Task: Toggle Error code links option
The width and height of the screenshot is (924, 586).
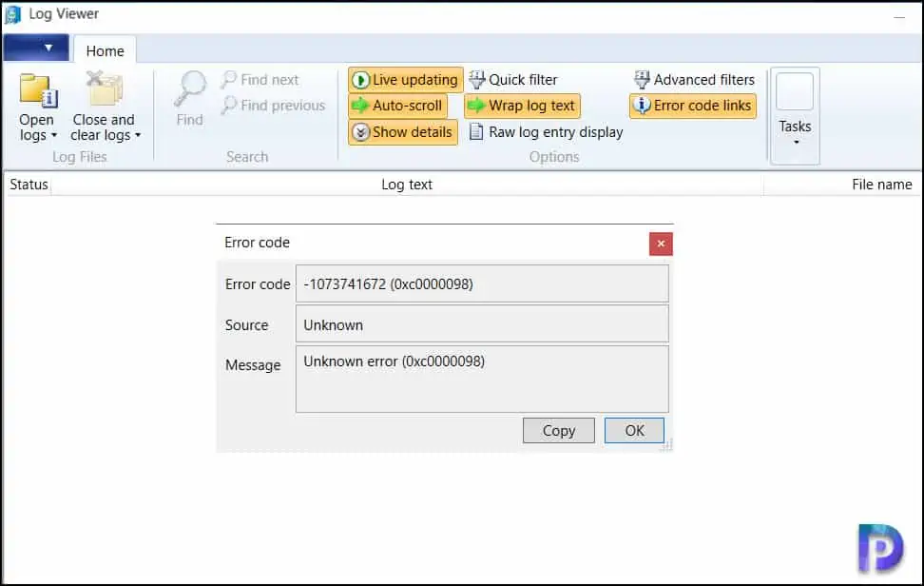Action: click(x=692, y=106)
